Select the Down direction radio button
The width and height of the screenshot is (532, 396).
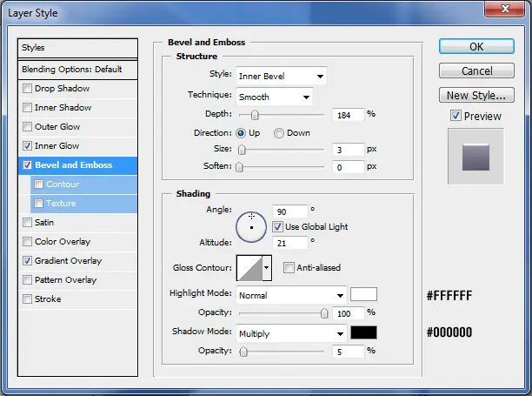(x=279, y=133)
